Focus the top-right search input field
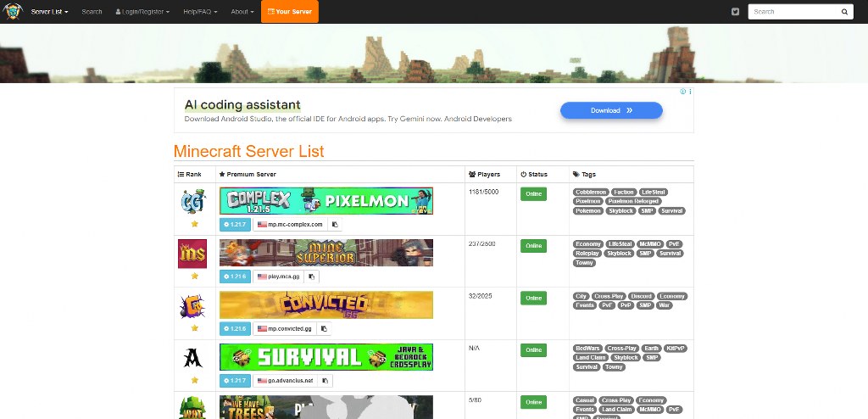868x419 pixels. click(x=793, y=12)
